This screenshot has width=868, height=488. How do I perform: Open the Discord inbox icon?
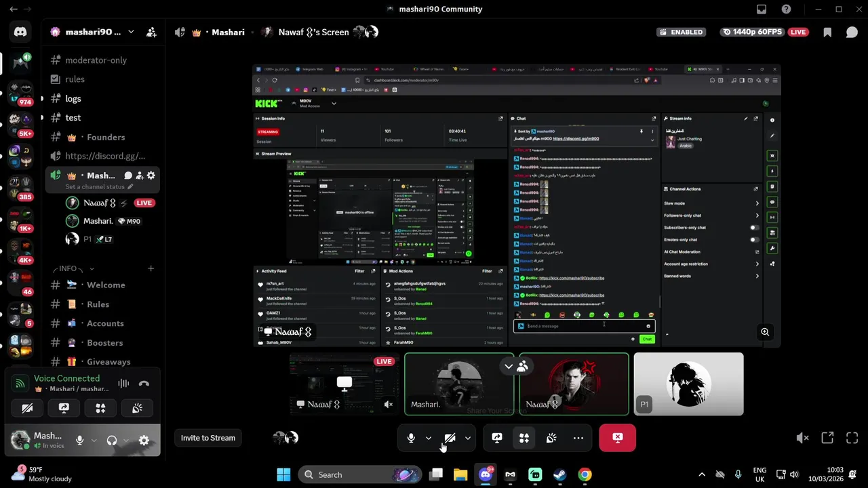click(x=762, y=9)
